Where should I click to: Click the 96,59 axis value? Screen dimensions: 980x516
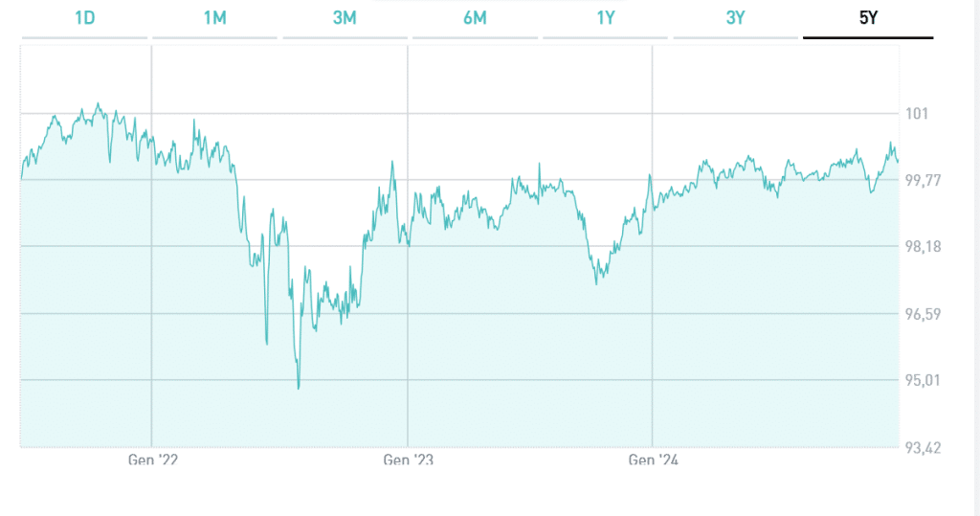924,314
